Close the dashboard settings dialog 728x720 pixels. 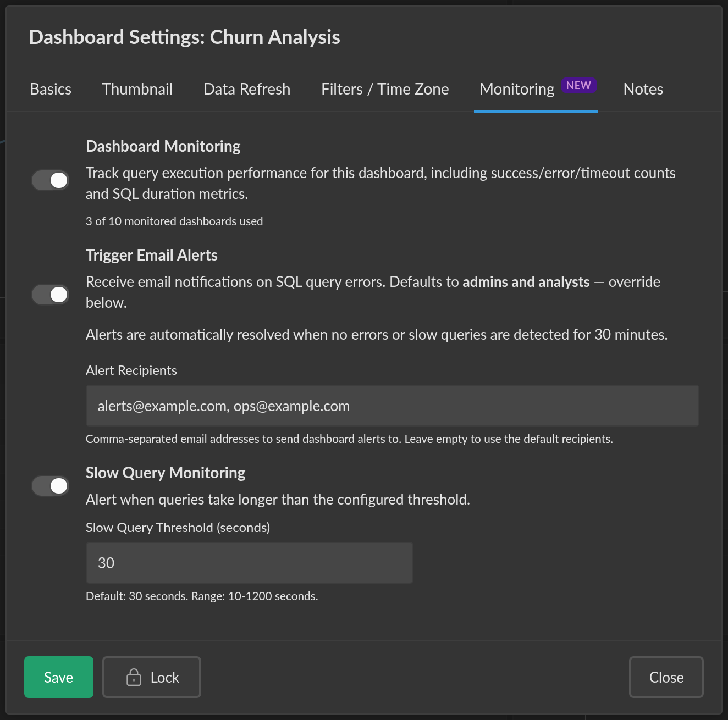pos(666,677)
